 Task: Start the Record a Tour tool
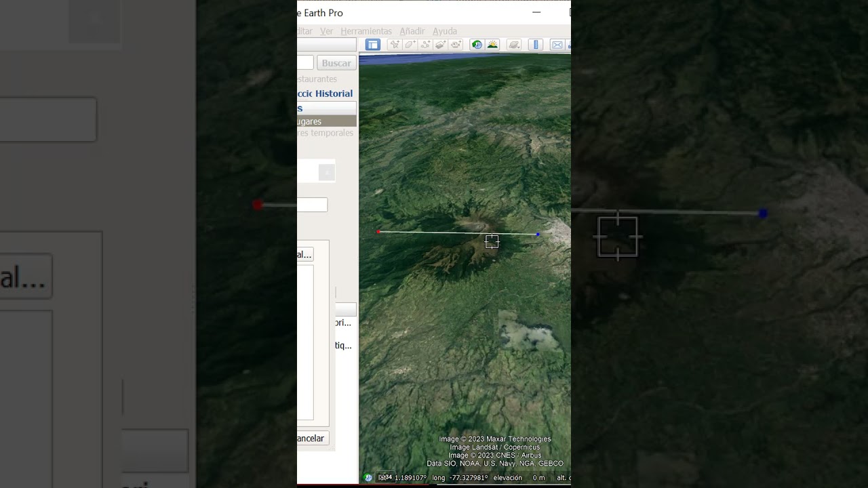(x=455, y=45)
